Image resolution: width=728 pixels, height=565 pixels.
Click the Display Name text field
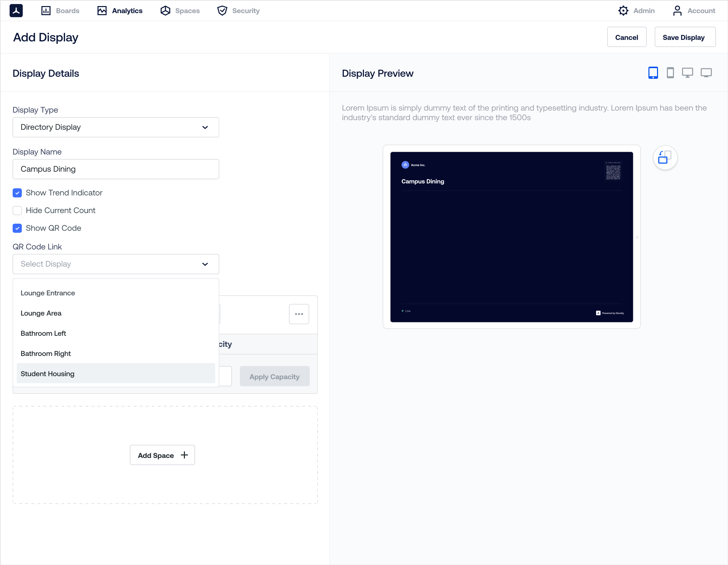click(116, 169)
